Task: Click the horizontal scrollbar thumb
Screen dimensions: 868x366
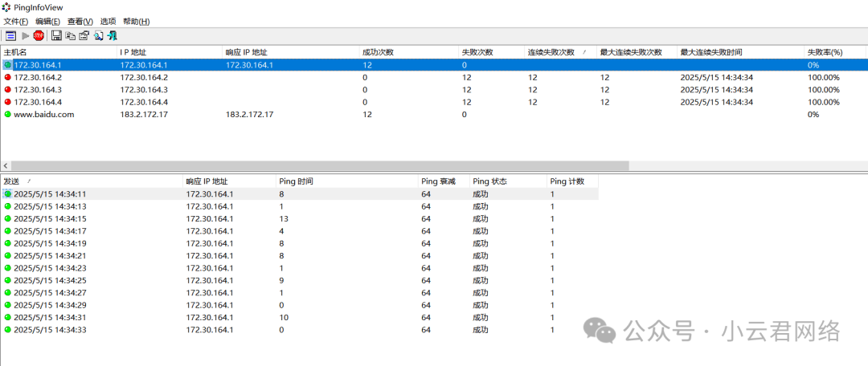Action: click(x=320, y=165)
